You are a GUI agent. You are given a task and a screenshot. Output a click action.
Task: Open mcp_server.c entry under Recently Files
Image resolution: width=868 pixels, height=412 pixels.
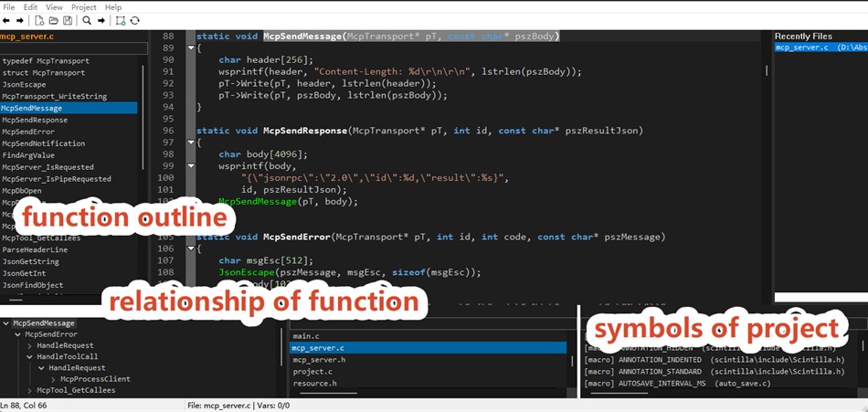pyautogui.click(x=821, y=48)
